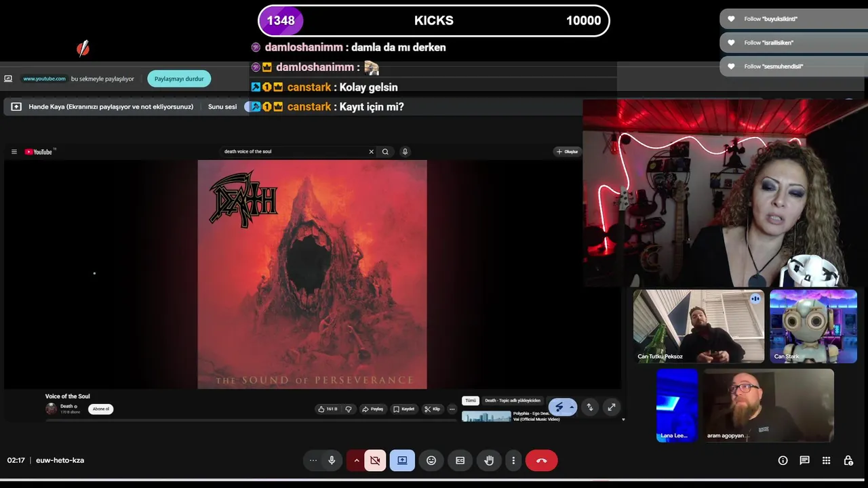This screenshot has width=868, height=488.
Task: Select aram agopyan participant tile
Action: coord(768,405)
